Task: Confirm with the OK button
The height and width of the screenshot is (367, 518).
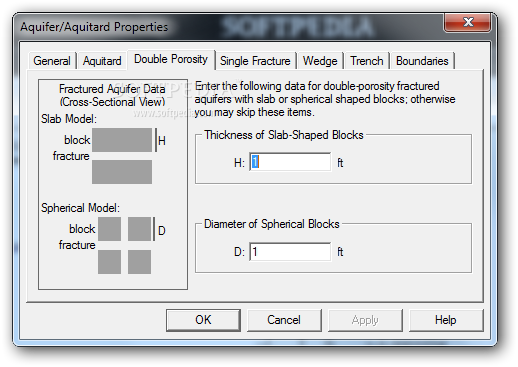Action: (203, 320)
